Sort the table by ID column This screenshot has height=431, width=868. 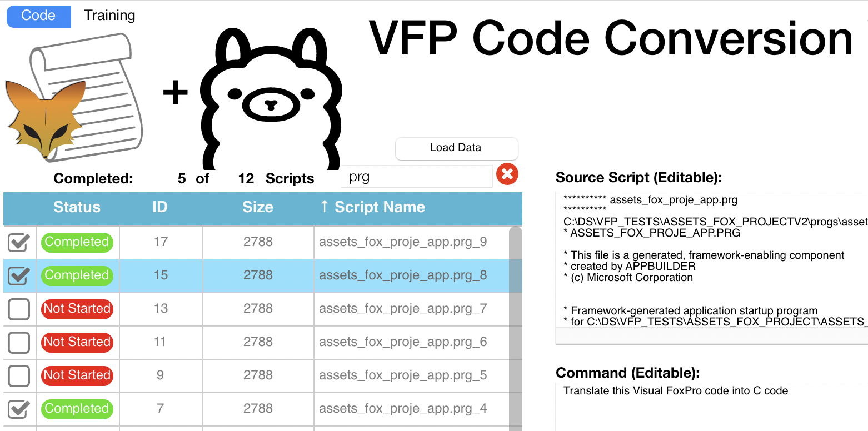[160, 207]
